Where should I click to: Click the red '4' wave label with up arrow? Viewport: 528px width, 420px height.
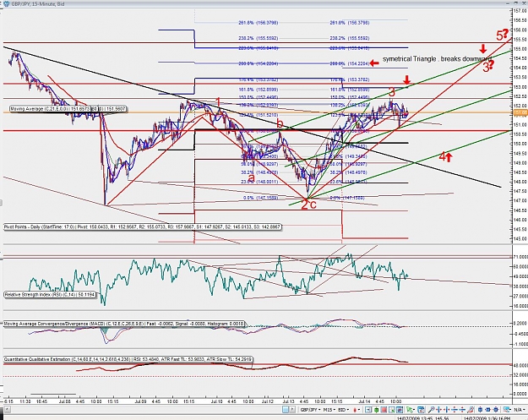coord(445,156)
